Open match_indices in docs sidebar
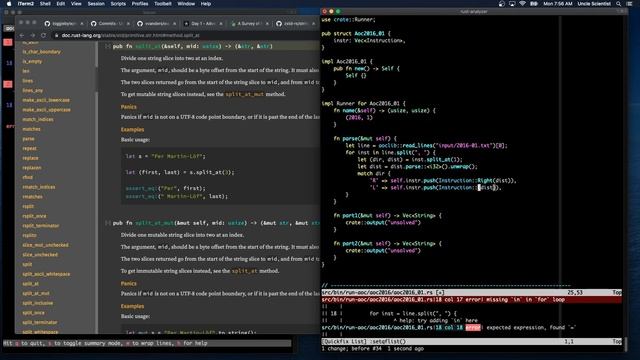This screenshot has width=640, height=360. click(x=38, y=119)
